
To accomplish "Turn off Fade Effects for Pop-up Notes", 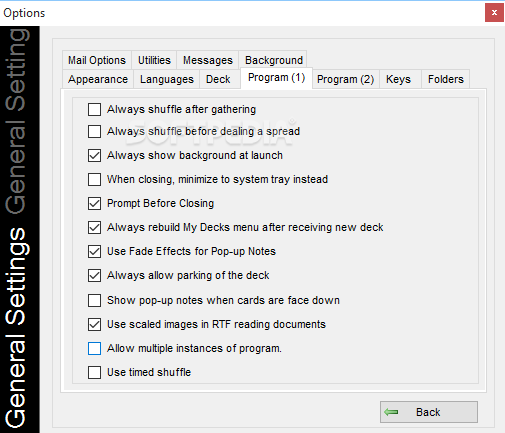I will tap(94, 251).
